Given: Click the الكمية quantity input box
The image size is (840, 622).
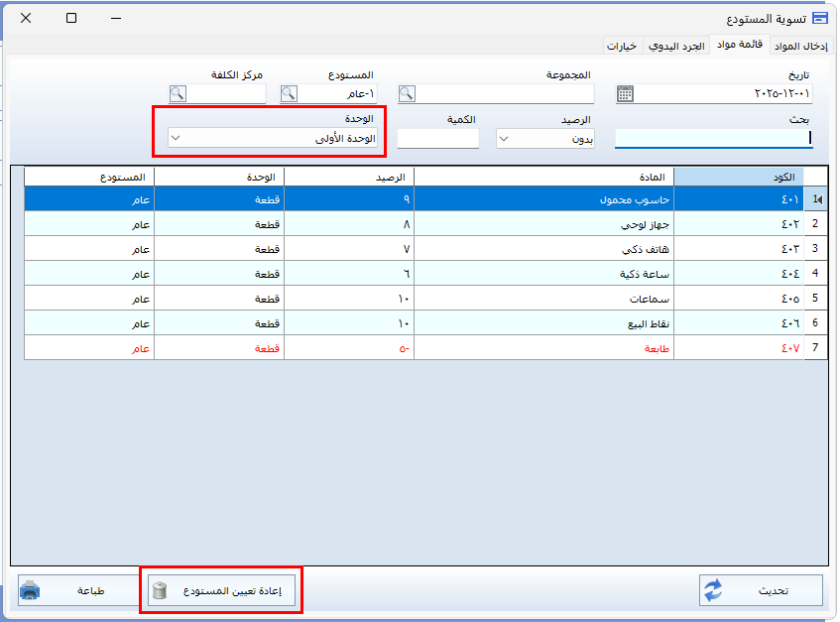Looking at the screenshot, I should [437, 139].
